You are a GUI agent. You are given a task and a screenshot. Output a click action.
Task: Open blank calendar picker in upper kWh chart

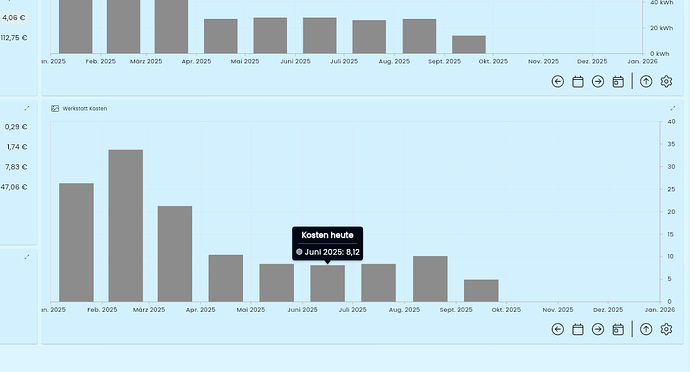coord(578,81)
